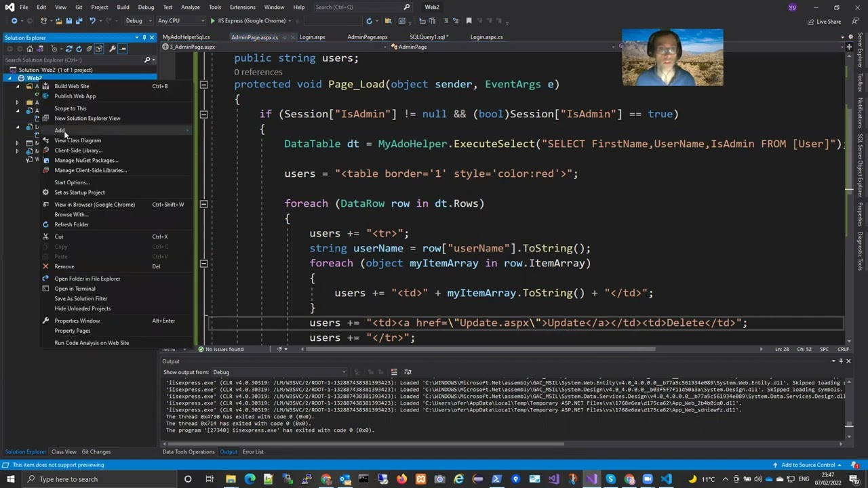
Task: Click Add to Source Control
Action: tap(808, 465)
